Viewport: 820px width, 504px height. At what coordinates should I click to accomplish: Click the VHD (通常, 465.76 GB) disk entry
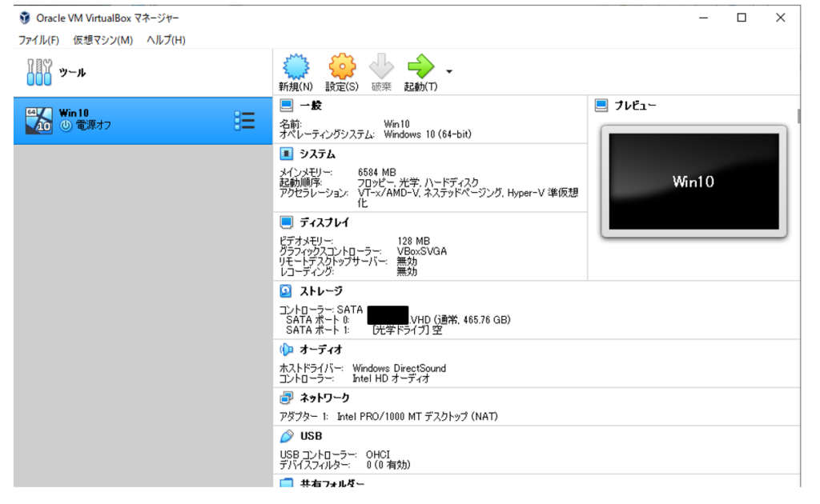pyautogui.click(x=460, y=320)
